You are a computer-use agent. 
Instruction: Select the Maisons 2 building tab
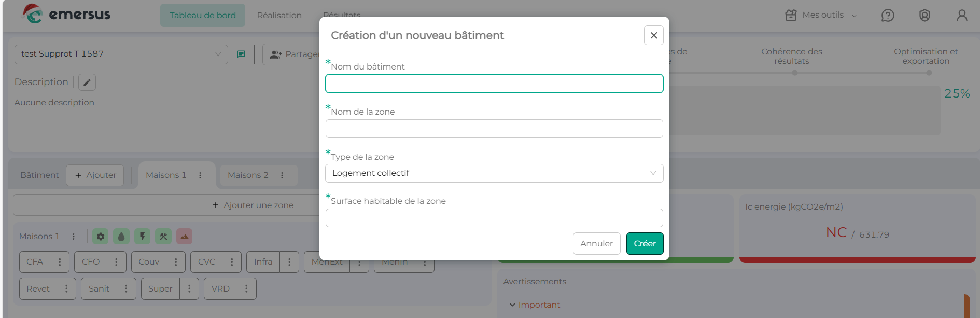point(248,175)
